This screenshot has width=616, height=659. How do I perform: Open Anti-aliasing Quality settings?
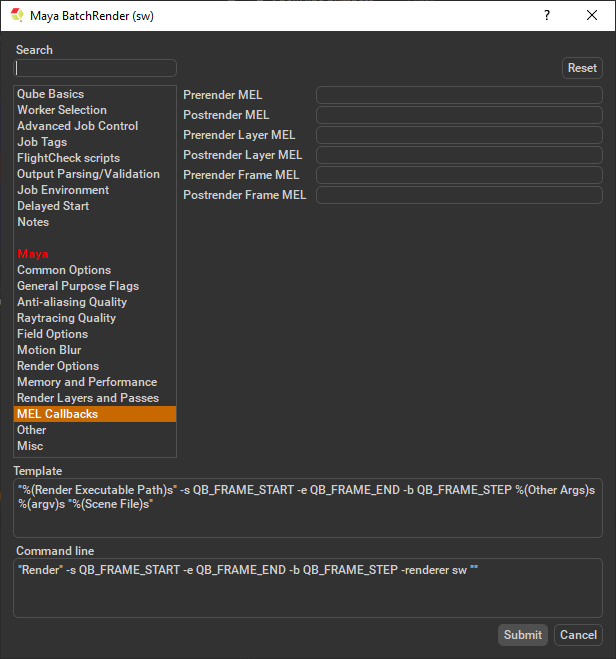(72, 302)
